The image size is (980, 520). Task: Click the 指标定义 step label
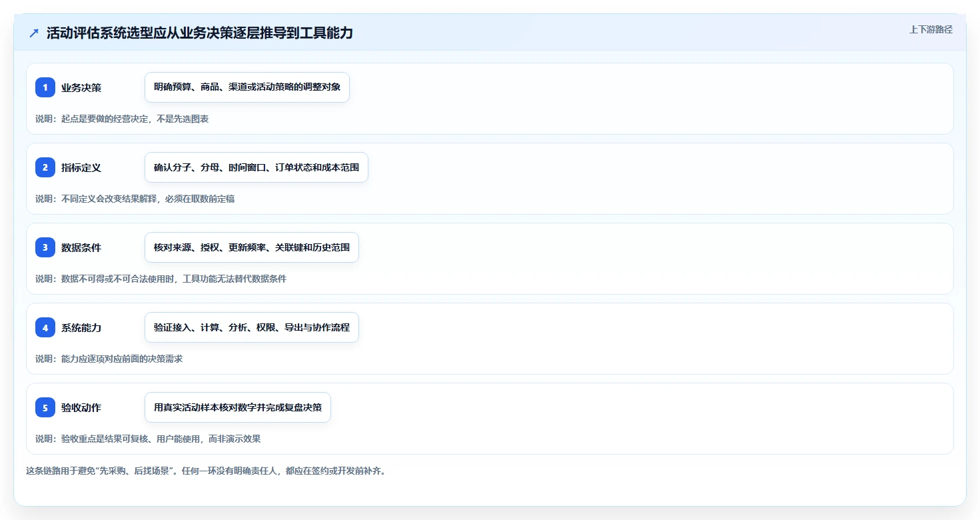pyautogui.click(x=81, y=167)
